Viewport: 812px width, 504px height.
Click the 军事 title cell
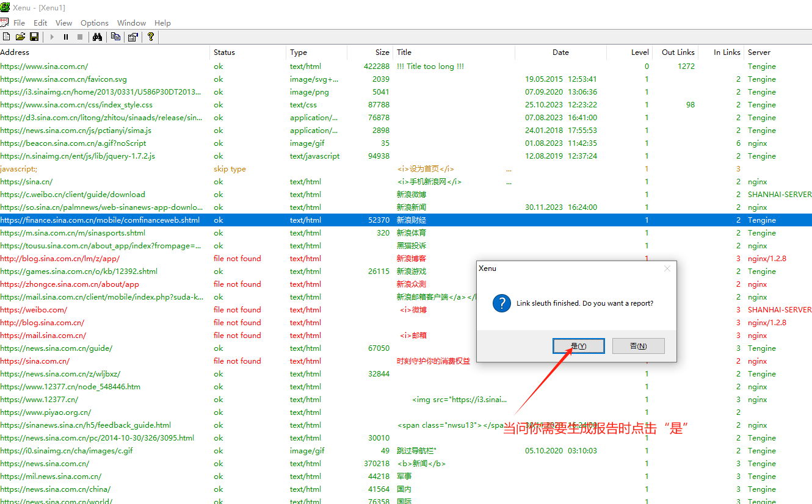(404, 477)
